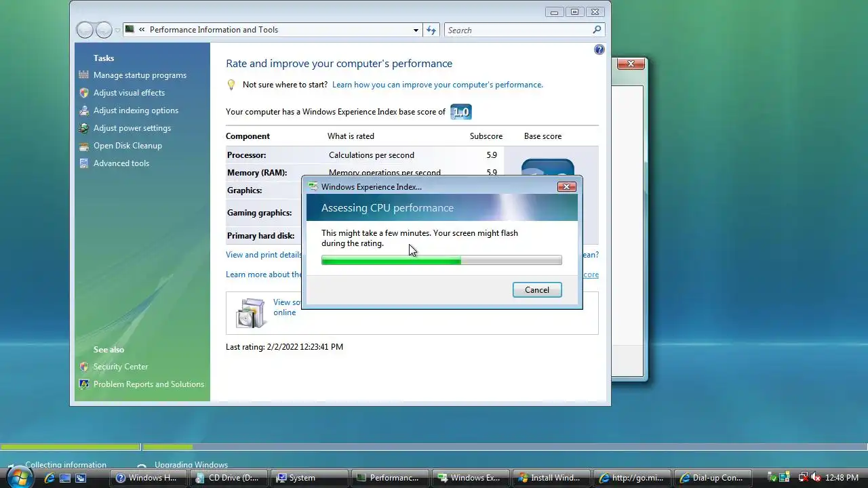Switch to Performance taskbar button

[389, 478]
